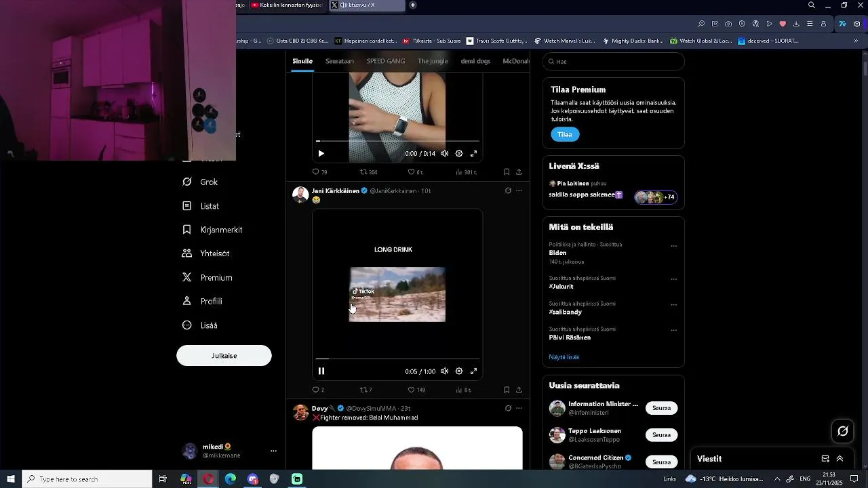Expand the Viestit messages drawer
This screenshot has width=868, height=488.
(x=840, y=459)
